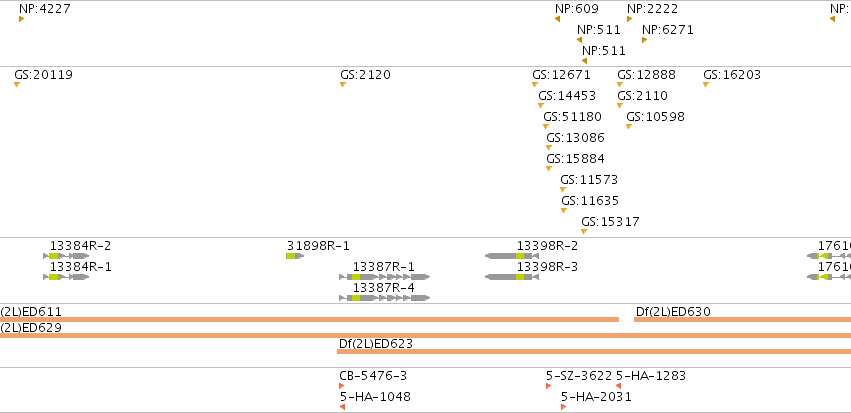Select the 13384R-2 gene glyph
This screenshot has width=851, height=413.
coord(66,256)
